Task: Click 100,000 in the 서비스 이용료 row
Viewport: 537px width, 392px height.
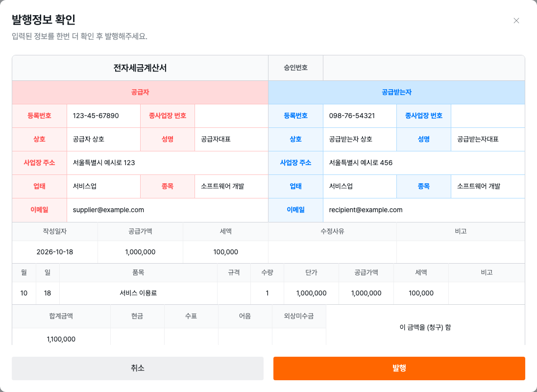Action: click(x=421, y=293)
